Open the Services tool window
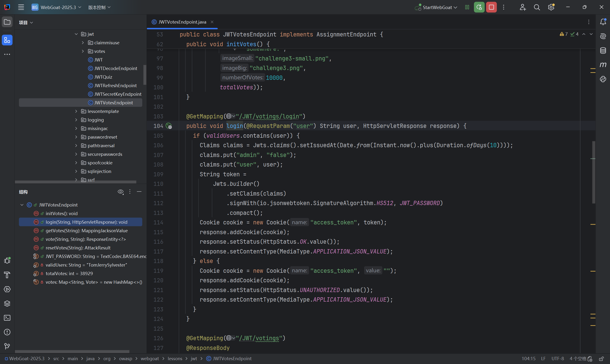610x364 pixels. pos(7,289)
